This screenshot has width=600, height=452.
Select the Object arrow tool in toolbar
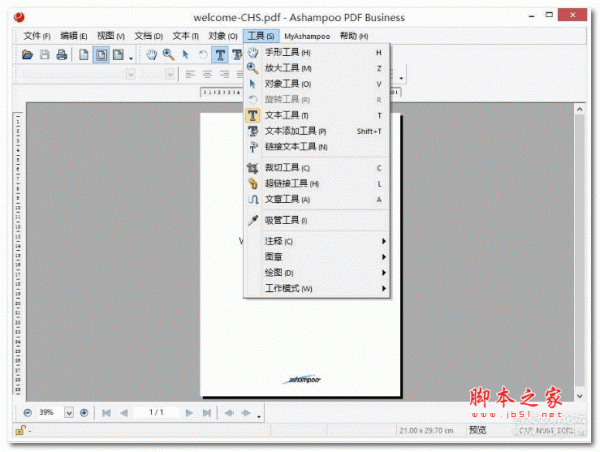[x=186, y=55]
